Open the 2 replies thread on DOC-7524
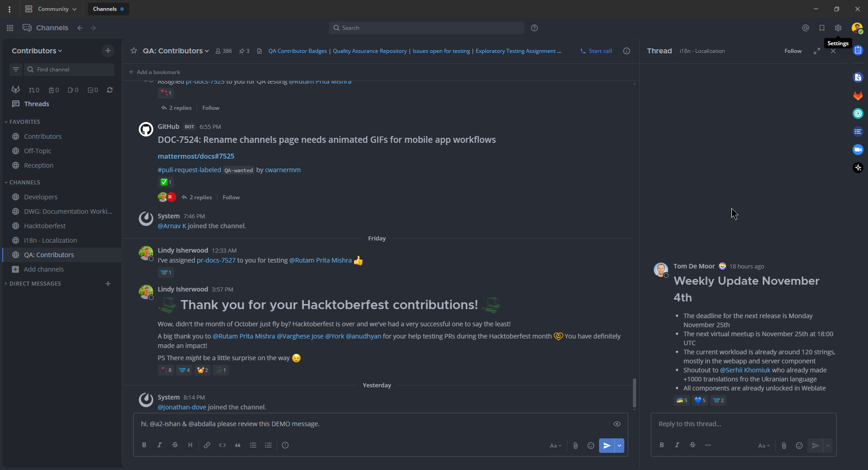The width and height of the screenshot is (868, 470). [x=201, y=197]
